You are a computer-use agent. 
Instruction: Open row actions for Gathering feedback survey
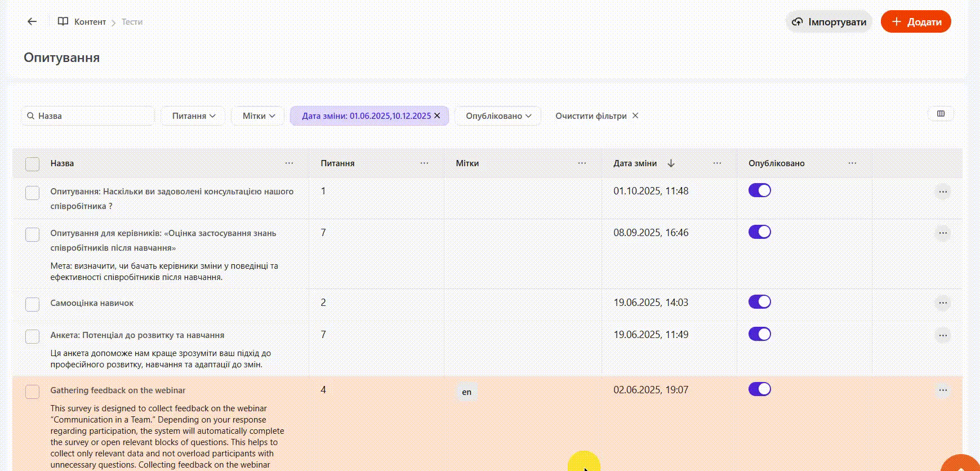click(942, 390)
